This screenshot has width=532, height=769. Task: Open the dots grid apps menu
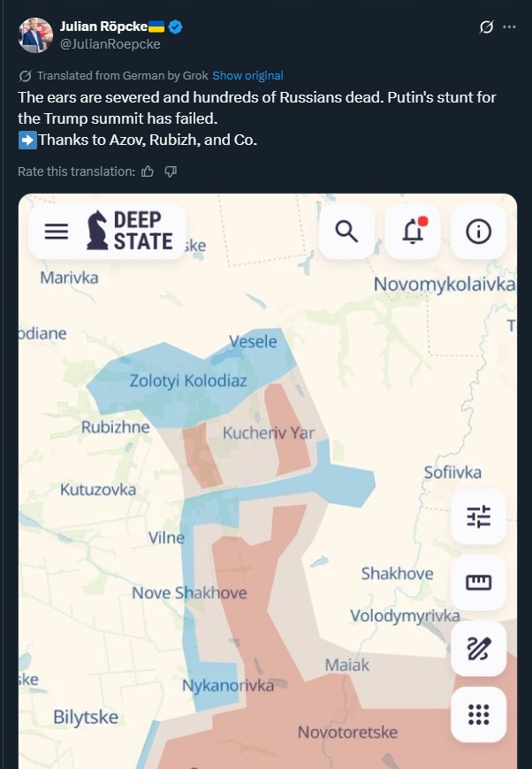point(478,714)
